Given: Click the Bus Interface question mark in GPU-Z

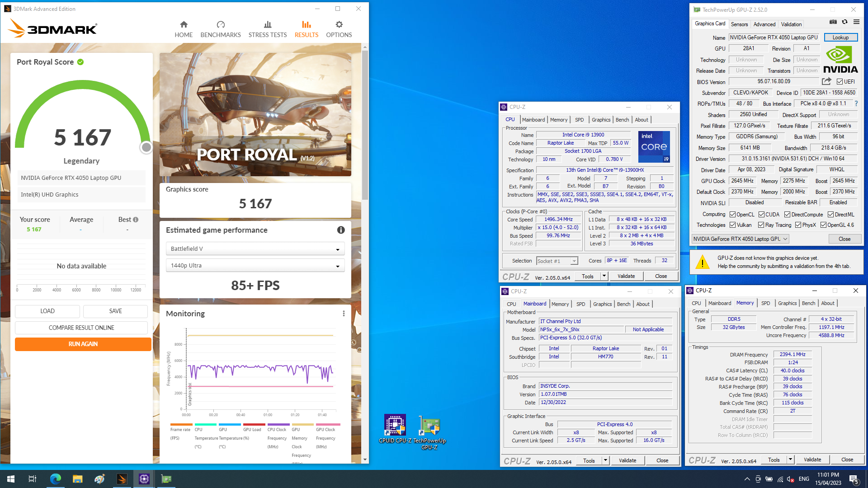Looking at the screenshot, I should point(856,103).
